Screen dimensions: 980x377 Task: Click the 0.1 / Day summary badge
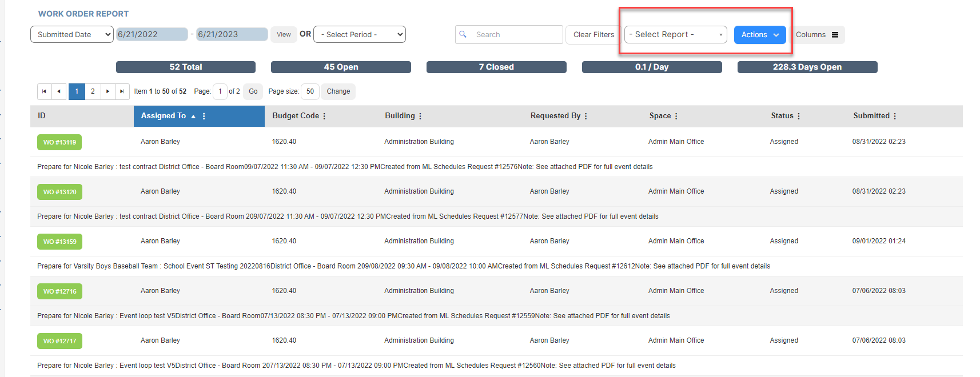(x=652, y=67)
